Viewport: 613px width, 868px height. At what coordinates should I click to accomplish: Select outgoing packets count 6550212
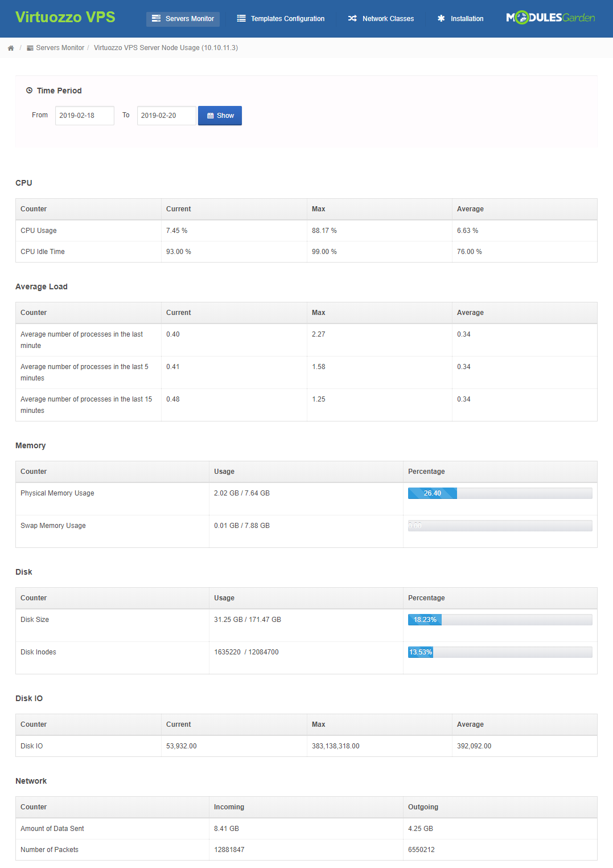point(421,850)
